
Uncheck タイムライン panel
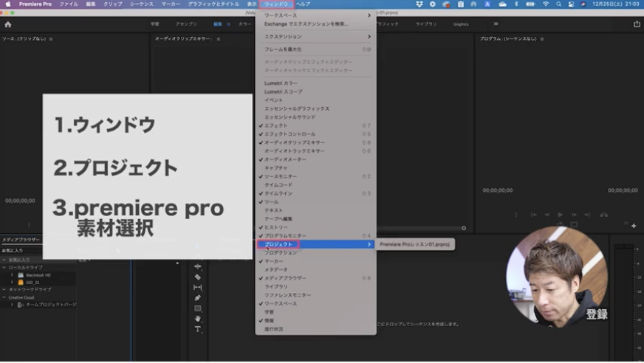click(x=315, y=193)
